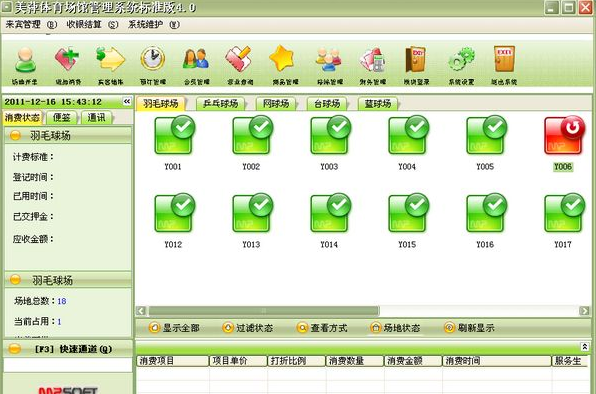Select badminton court Y002
Screen dimensions: 596x394
(253, 135)
